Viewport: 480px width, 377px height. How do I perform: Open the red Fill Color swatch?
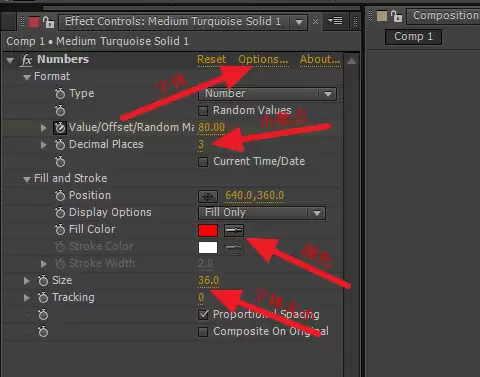pos(208,230)
